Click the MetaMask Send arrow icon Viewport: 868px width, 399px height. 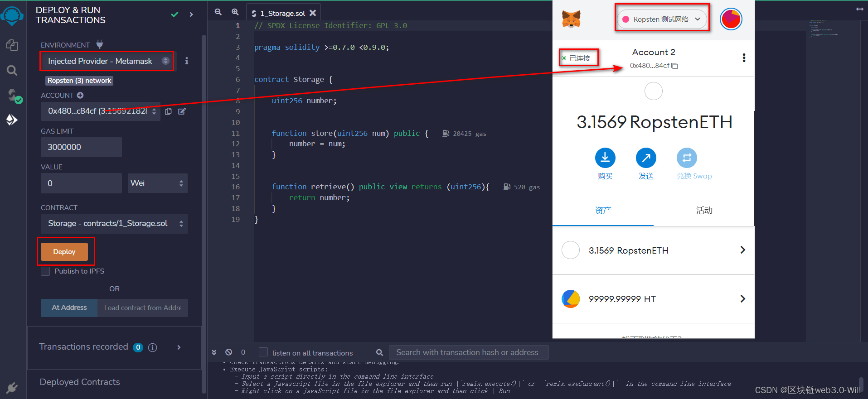[646, 158]
